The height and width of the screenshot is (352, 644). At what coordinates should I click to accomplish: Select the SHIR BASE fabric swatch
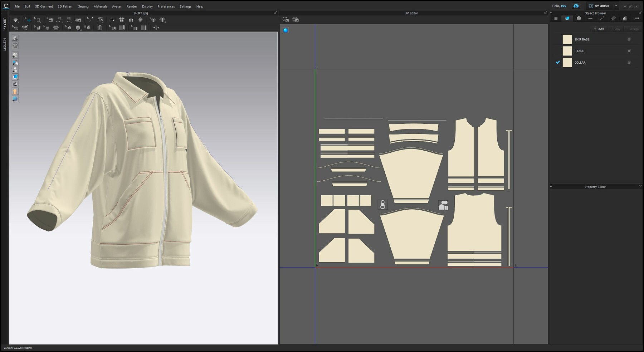click(567, 39)
